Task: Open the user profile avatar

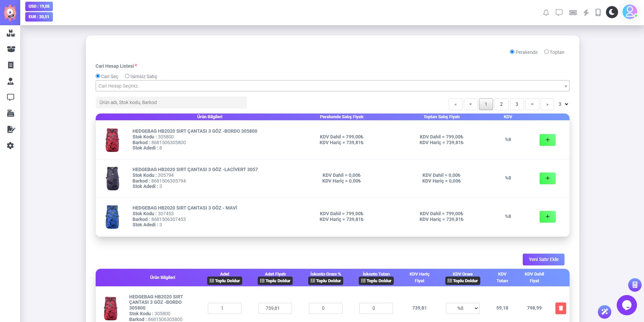Action: coord(630,12)
